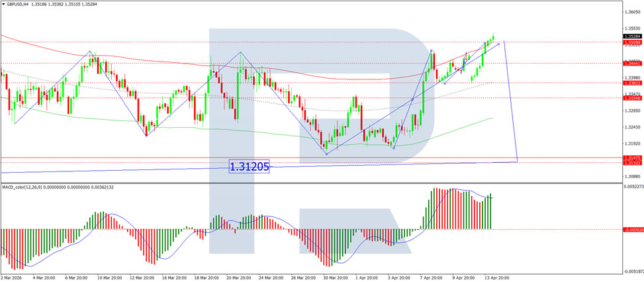This screenshot has width=644, height=282.
Task: Click the blue 1.31205 price label box
Action: [x=249, y=167]
